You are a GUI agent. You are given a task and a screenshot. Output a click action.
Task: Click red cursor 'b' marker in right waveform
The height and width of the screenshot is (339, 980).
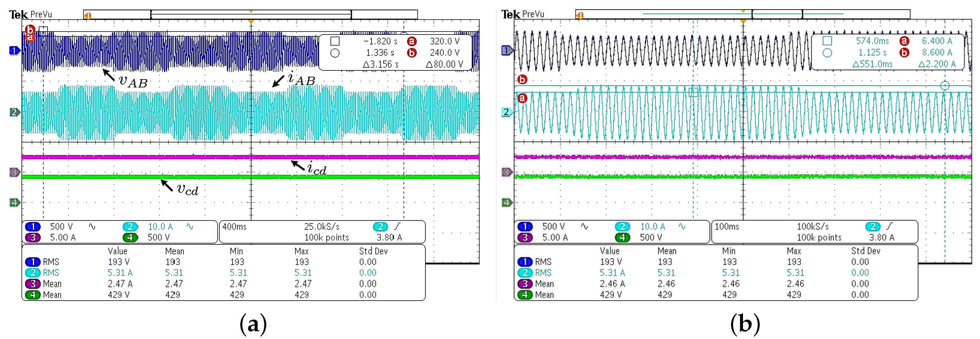click(522, 79)
